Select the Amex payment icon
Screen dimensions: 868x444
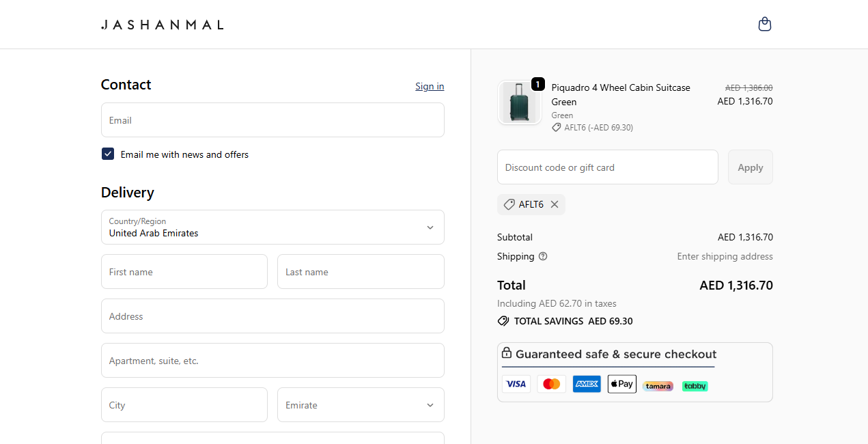[587, 384]
